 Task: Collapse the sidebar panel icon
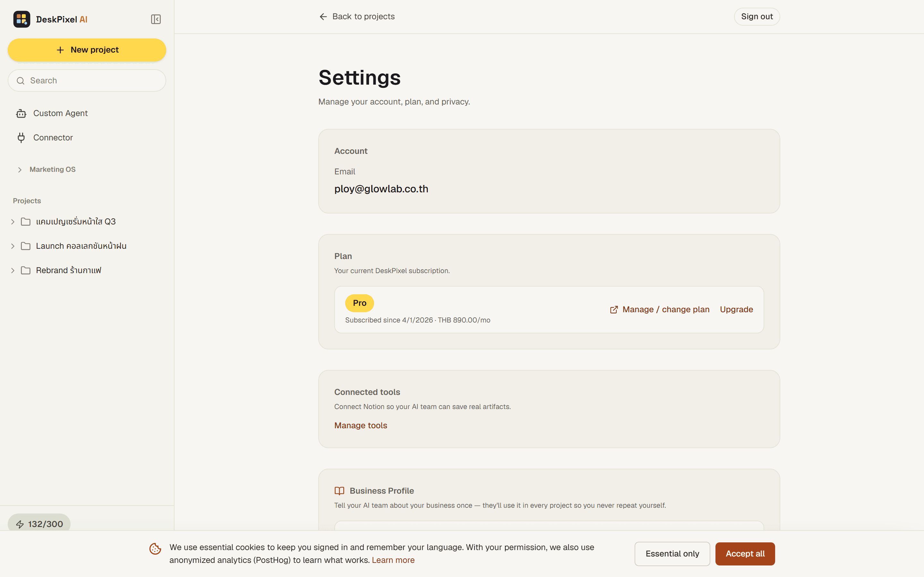156,19
